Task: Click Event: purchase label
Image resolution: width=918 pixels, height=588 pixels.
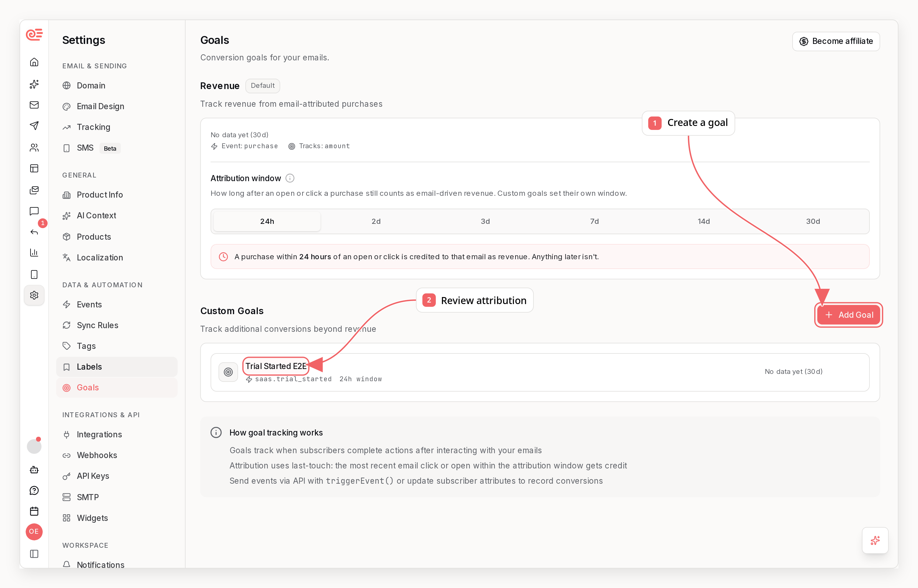Action: point(244,146)
